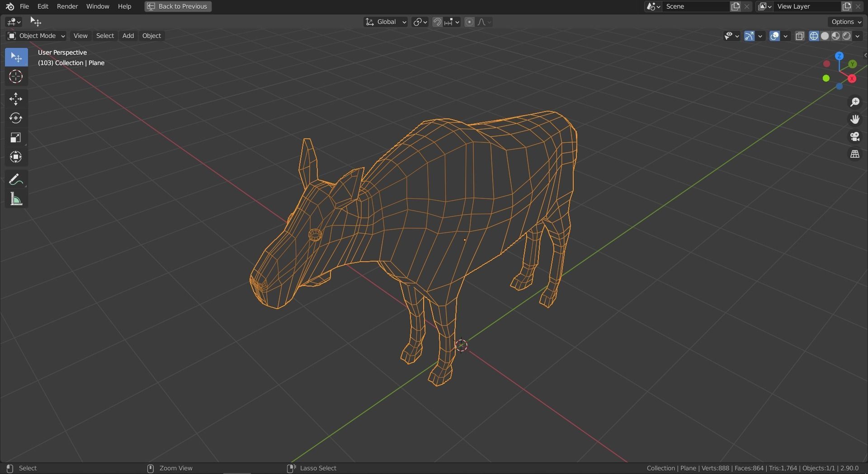Click Back to Previous button

click(178, 6)
